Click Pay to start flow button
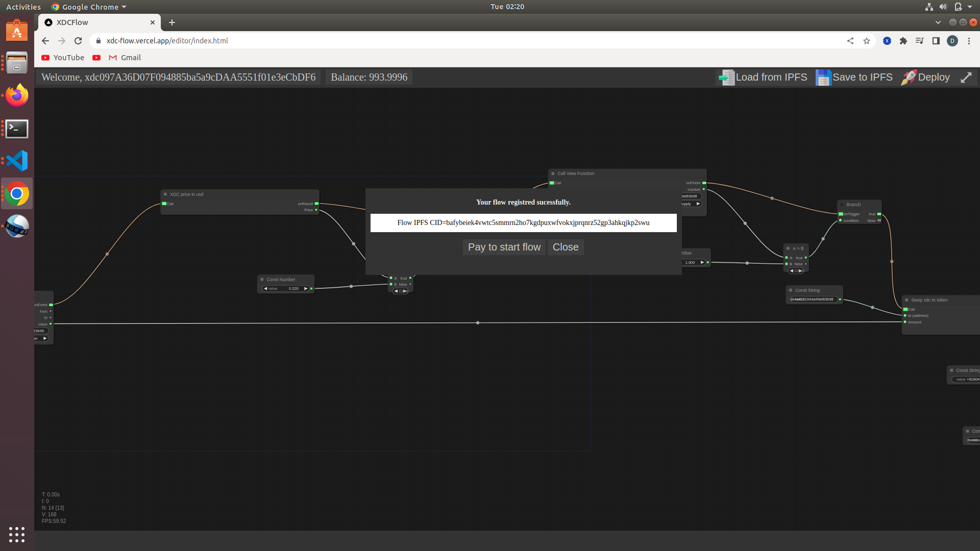 tap(504, 247)
